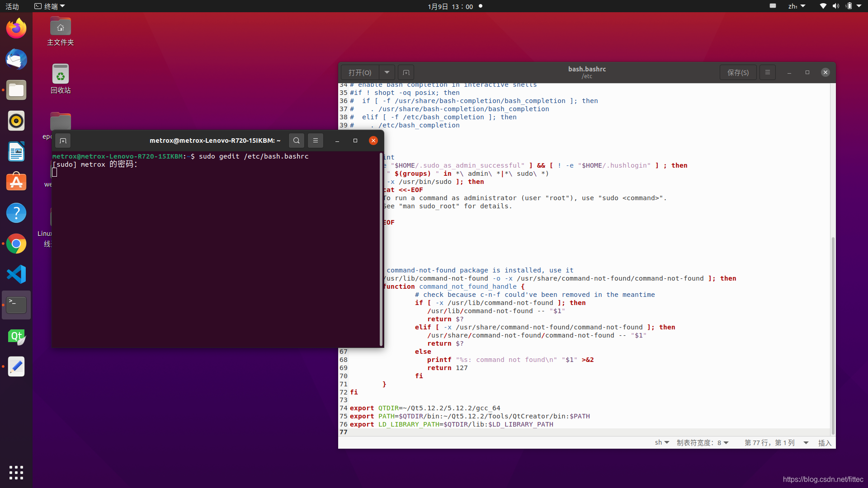Click Activities in the top bar
Image resolution: width=868 pixels, height=488 pixels.
(x=12, y=6)
